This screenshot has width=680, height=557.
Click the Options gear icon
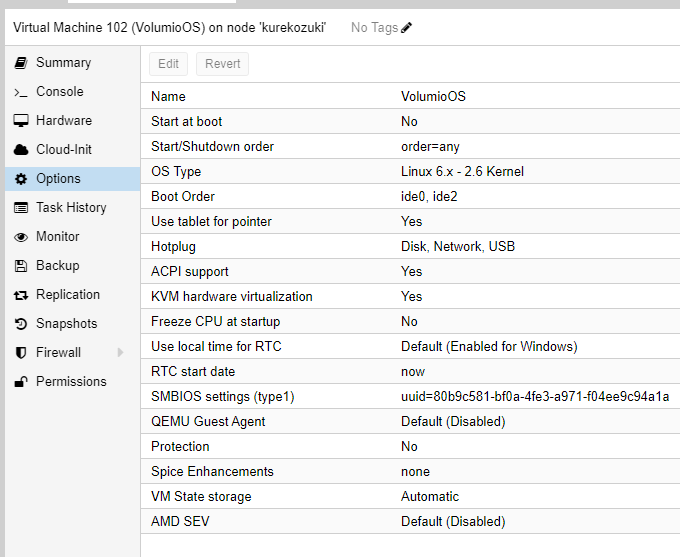(x=20, y=179)
